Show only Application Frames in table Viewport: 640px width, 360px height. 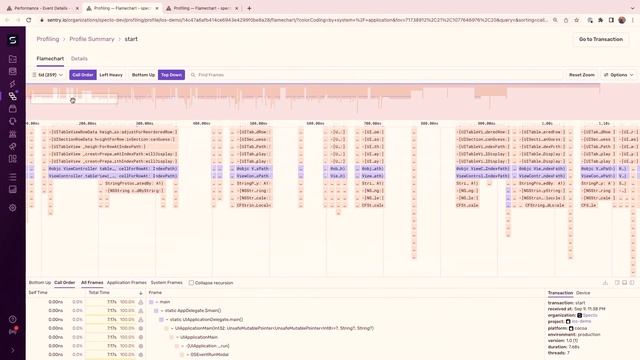pyautogui.click(x=127, y=282)
